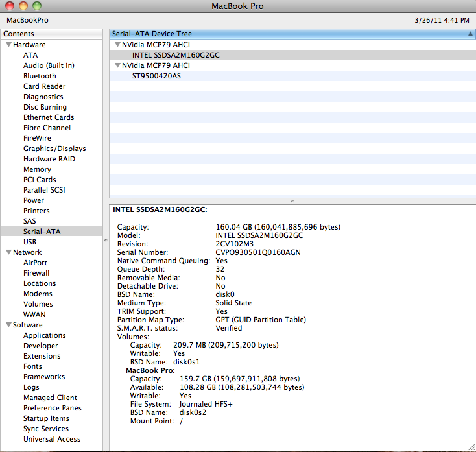
Task: Select Graphics/Displays in the sidebar
Action: pyautogui.click(x=54, y=149)
